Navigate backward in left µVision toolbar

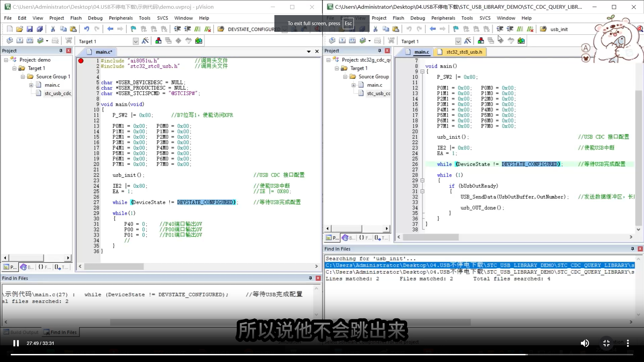tap(110, 29)
